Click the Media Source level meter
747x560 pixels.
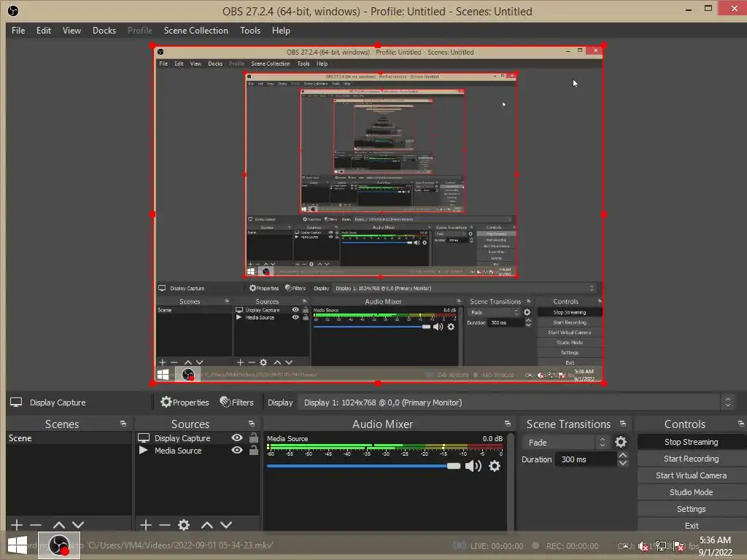tap(385, 447)
